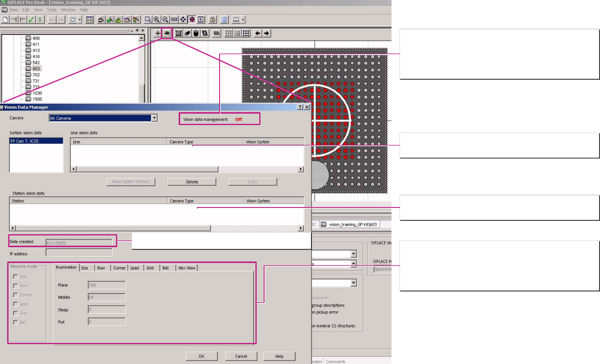Screen dimensions: 600x364
Task: Click the zoom out magnifier icon
Action: 165,20
